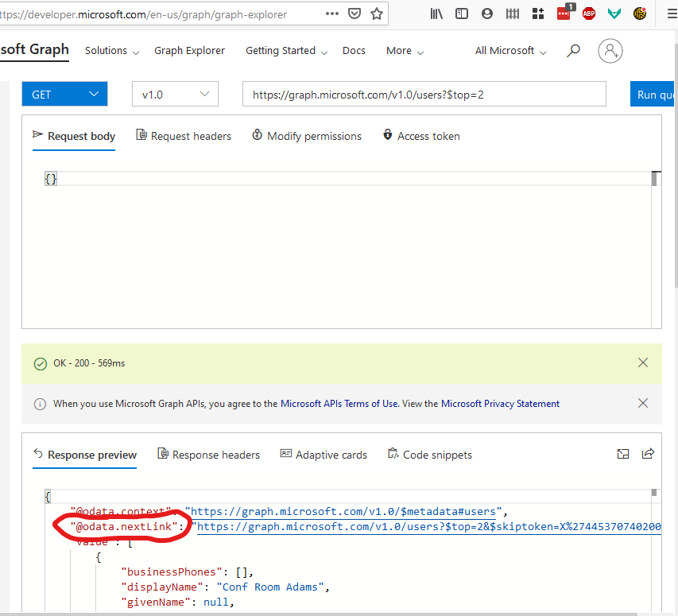
Task: Open the Firefox library icon
Action: click(436, 14)
